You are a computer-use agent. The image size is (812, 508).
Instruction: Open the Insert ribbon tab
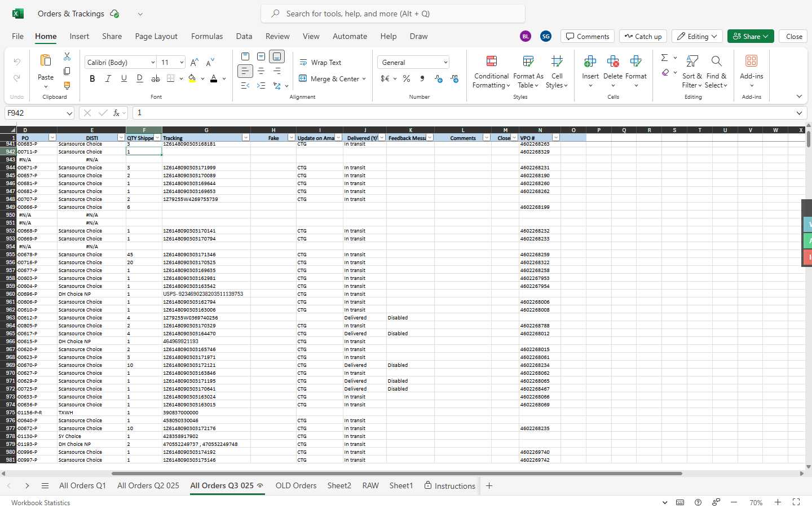coord(80,36)
